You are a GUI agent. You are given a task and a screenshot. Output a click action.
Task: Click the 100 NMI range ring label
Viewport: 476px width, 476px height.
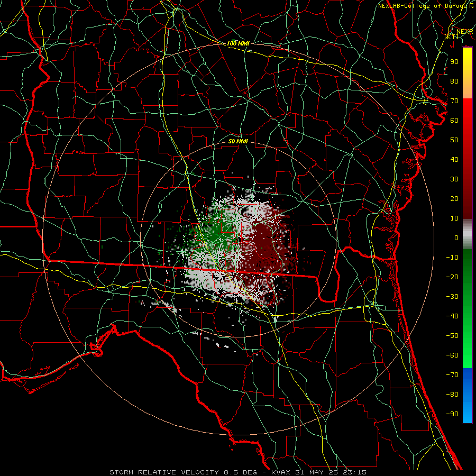[x=238, y=44]
